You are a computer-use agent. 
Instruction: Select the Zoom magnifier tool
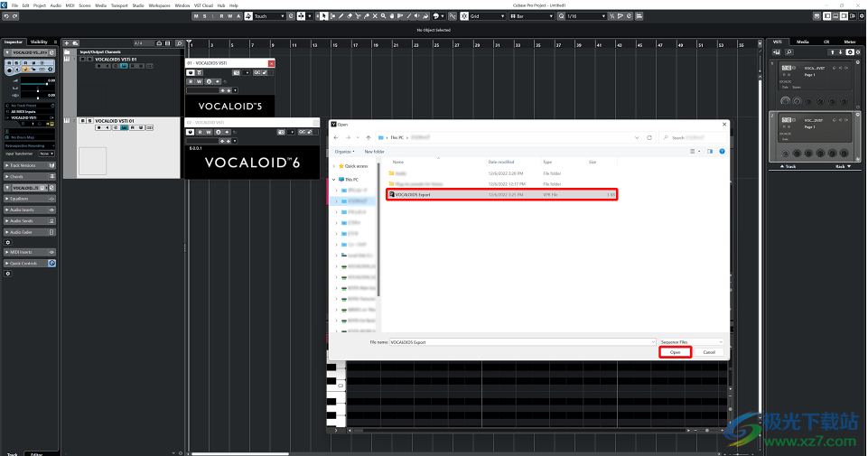pos(383,16)
